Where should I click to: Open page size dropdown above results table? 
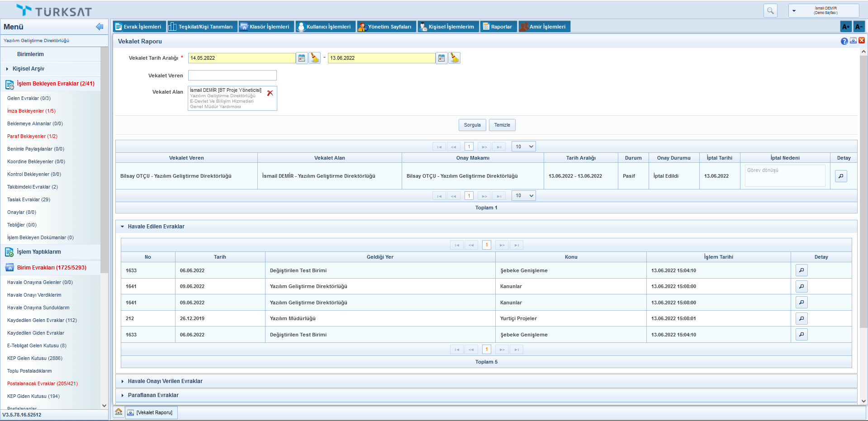pos(523,147)
